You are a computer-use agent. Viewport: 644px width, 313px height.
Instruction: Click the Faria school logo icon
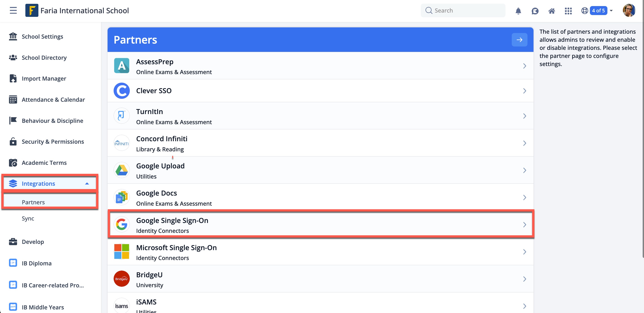[x=32, y=10]
